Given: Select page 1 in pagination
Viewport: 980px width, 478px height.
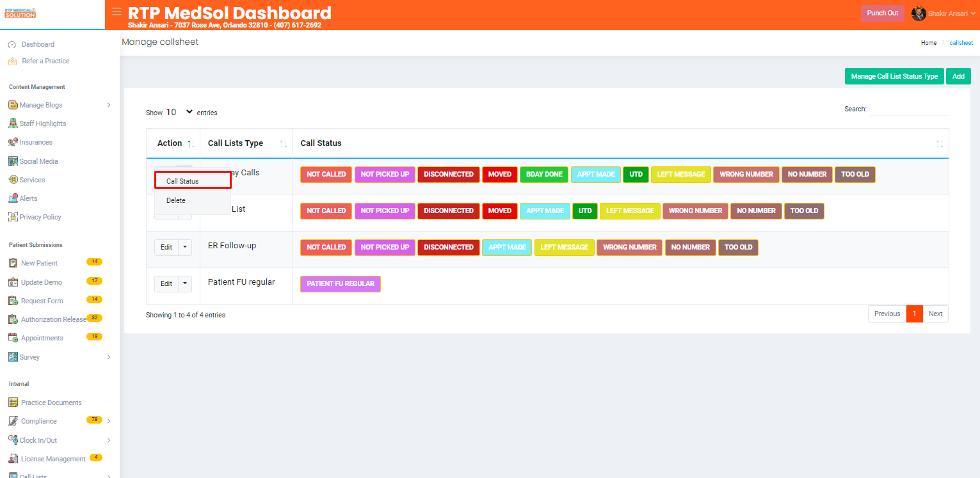Looking at the screenshot, I should click(x=915, y=314).
